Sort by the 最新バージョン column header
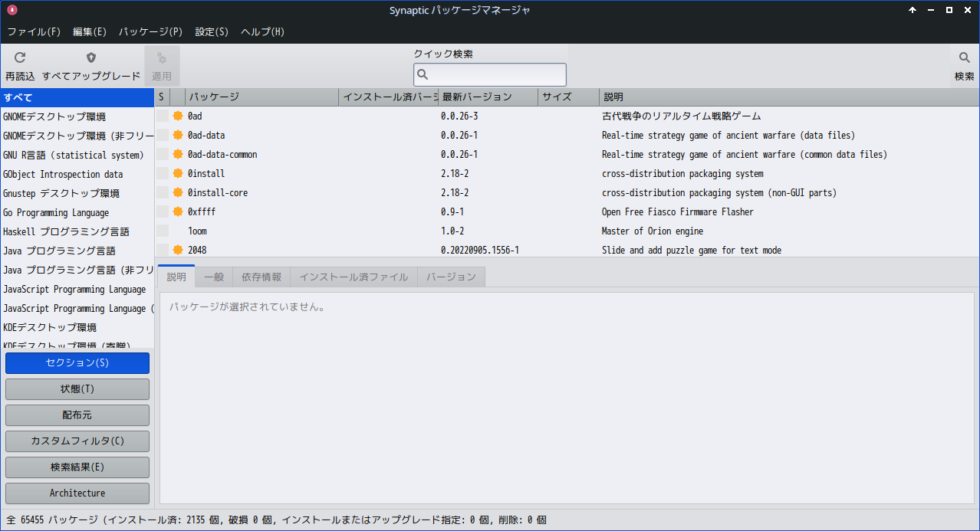This screenshot has width=980, height=531. (488, 97)
